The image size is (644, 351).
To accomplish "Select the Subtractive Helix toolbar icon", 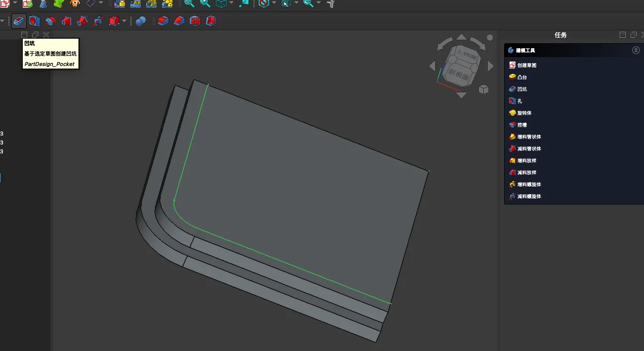I will point(98,21).
